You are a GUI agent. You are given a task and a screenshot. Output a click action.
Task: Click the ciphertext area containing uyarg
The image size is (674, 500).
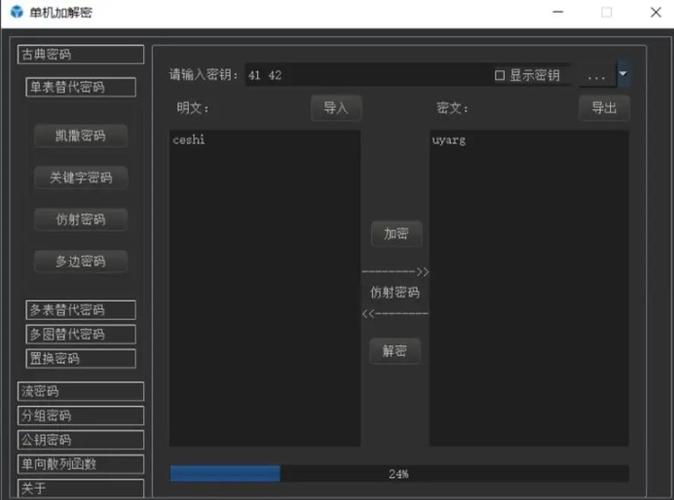[x=530, y=288]
